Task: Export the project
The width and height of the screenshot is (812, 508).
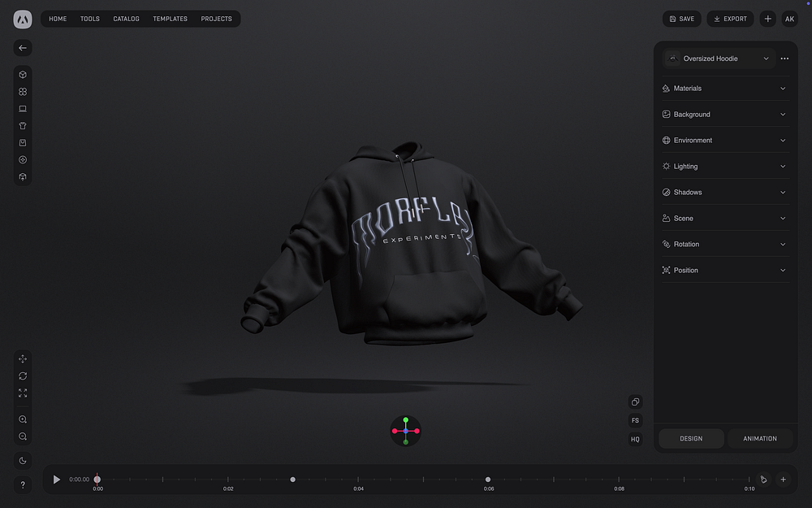Action: coord(730,19)
